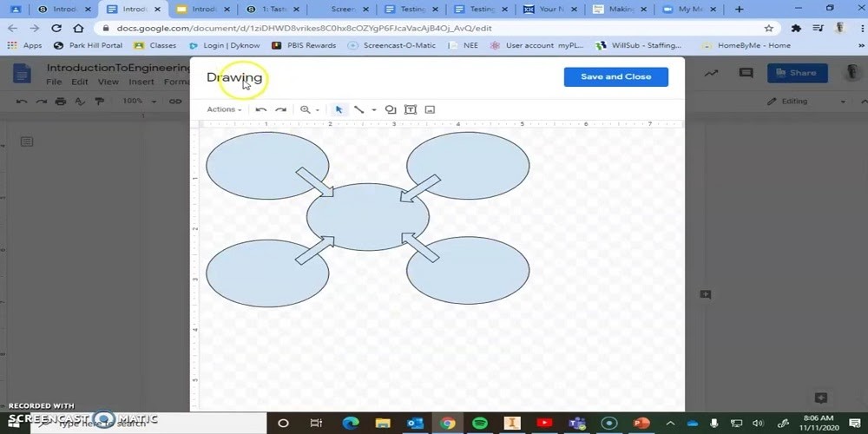This screenshot has height=434, width=868.
Task: Click the Redo arrow in Drawing toolbar
Action: 280,110
